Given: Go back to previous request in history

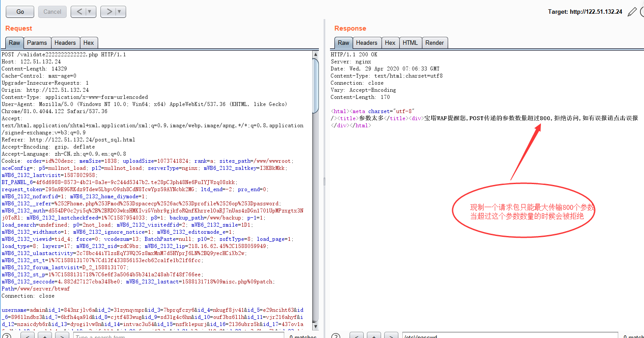Looking at the screenshot, I should point(79,12).
